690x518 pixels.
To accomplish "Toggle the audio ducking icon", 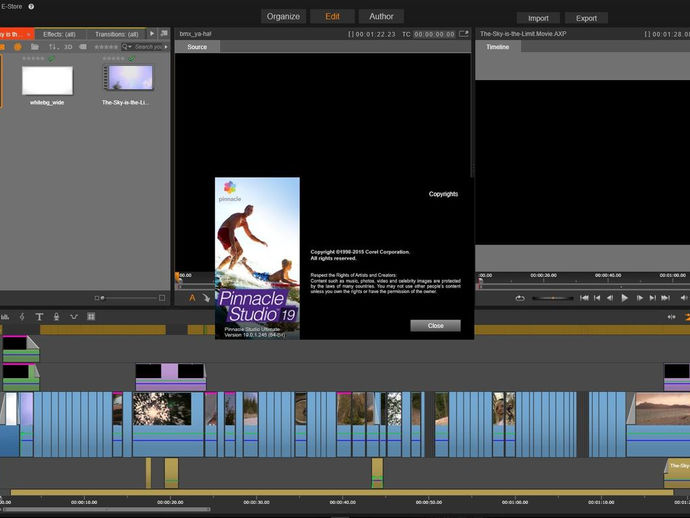I will [73, 316].
